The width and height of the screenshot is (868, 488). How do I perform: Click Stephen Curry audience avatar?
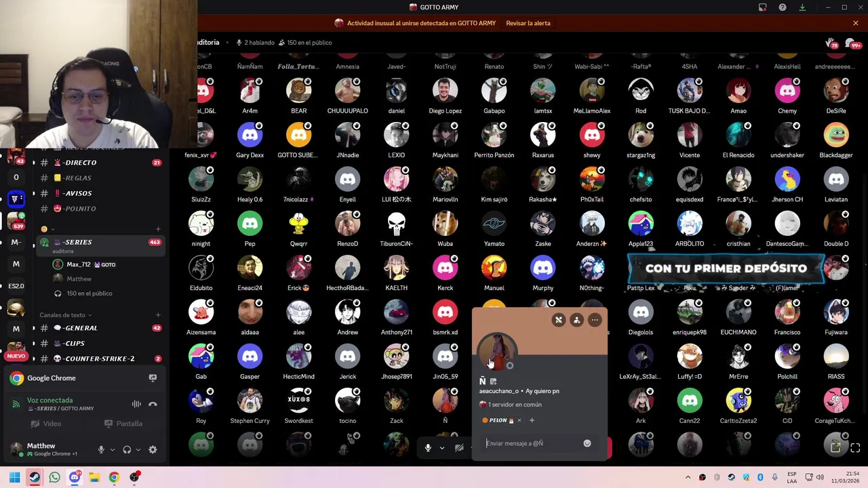tap(250, 401)
